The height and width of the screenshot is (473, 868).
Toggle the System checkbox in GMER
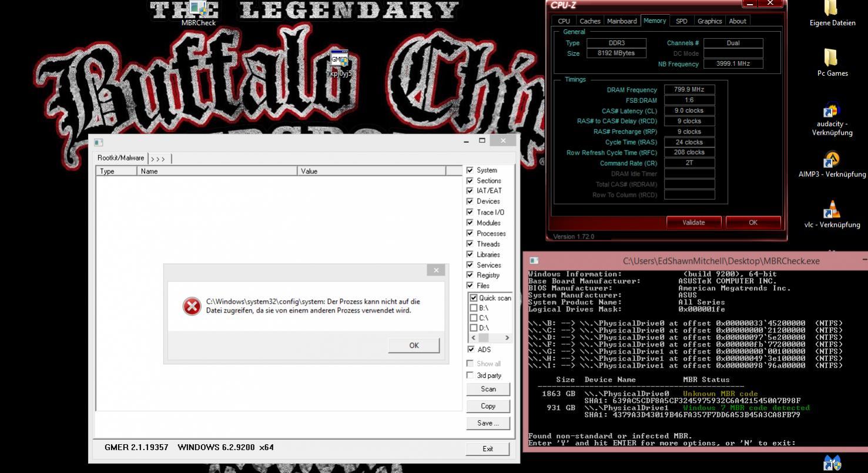pyautogui.click(x=470, y=170)
